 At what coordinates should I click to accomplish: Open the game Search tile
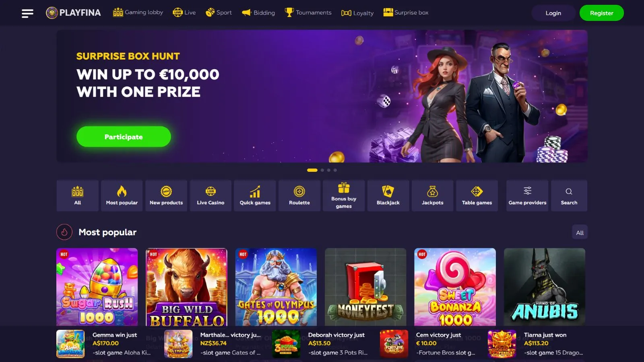[569, 196]
